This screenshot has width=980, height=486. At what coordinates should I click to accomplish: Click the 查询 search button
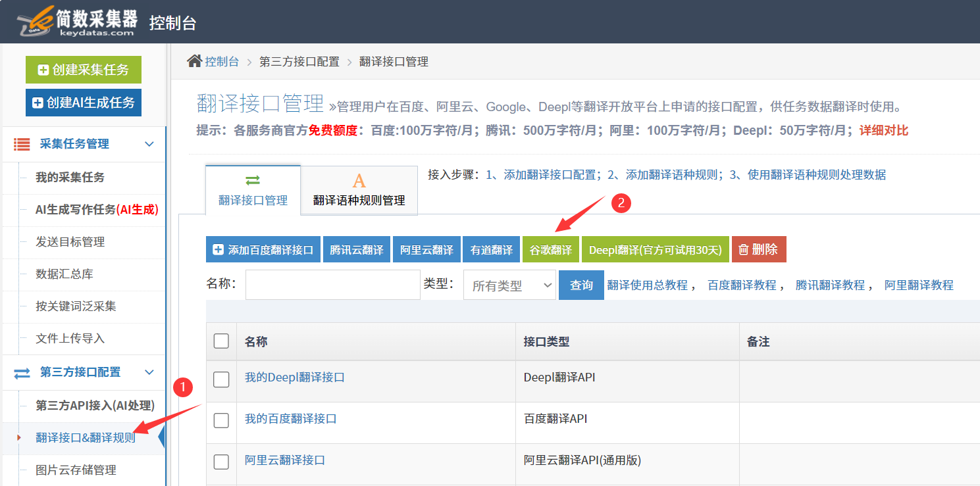(x=581, y=285)
